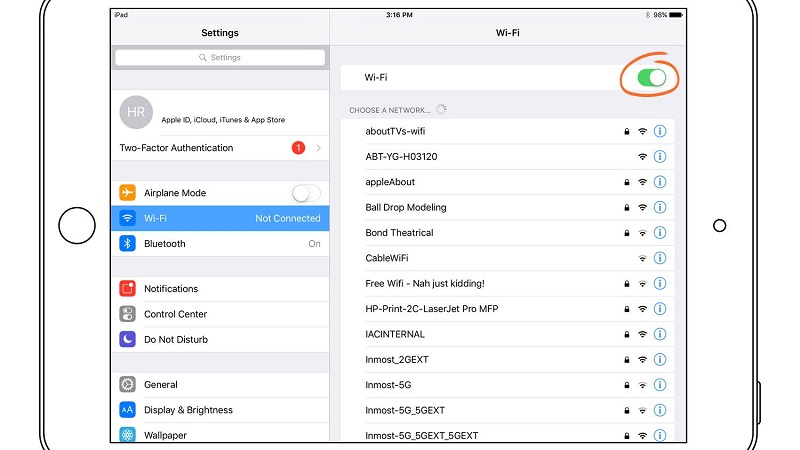Tap the General gear icon

pyautogui.click(x=128, y=384)
